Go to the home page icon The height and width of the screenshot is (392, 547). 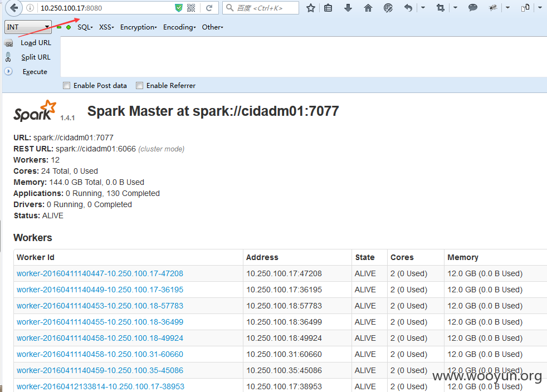(x=368, y=8)
